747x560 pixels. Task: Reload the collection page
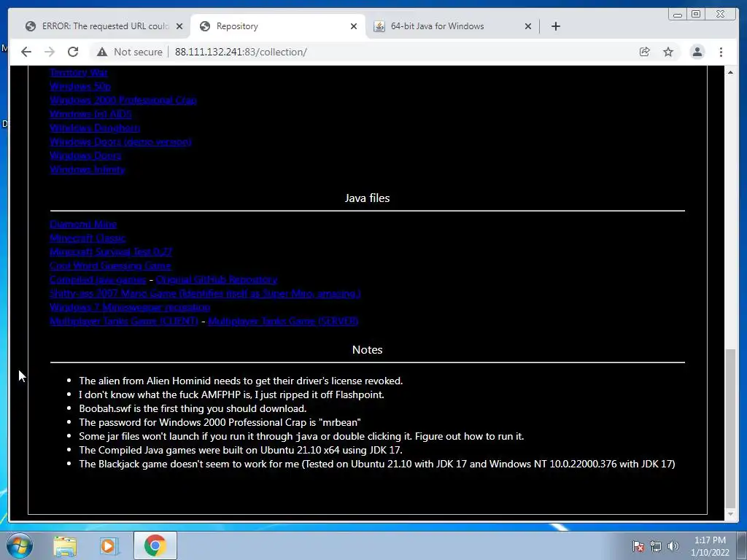[x=73, y=52]
